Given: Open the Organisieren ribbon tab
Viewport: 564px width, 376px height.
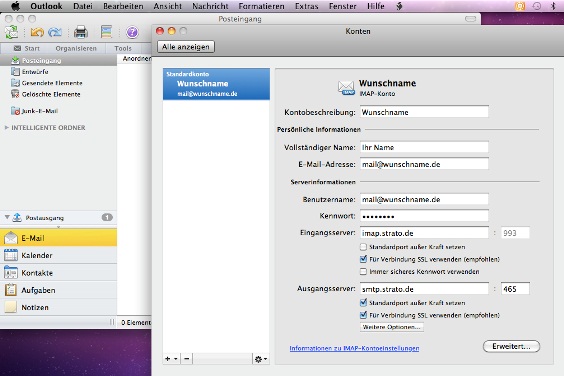Looking at the screenshot, I should coord(76,48).
